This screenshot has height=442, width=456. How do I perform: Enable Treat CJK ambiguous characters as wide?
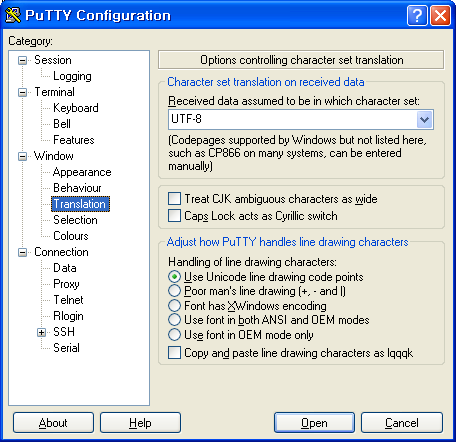point(174,199)
